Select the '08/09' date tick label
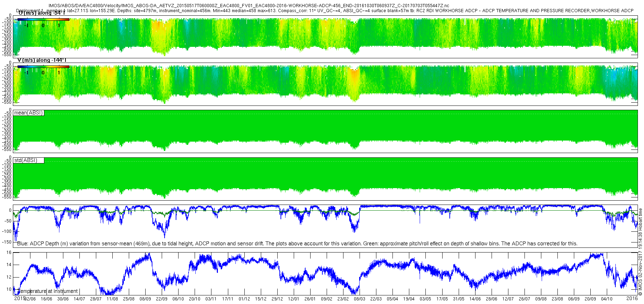Image resolution: width=644 pixels, height=304 pixels. pos(145,299)
